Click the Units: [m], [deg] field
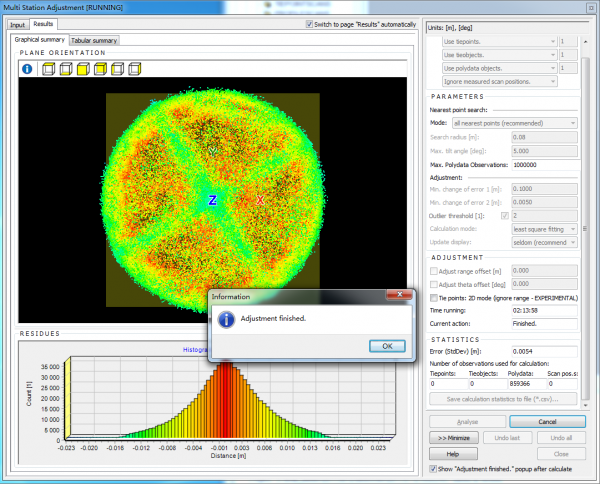The height and width of the screenshot is (484, 600). click(507, 28)
